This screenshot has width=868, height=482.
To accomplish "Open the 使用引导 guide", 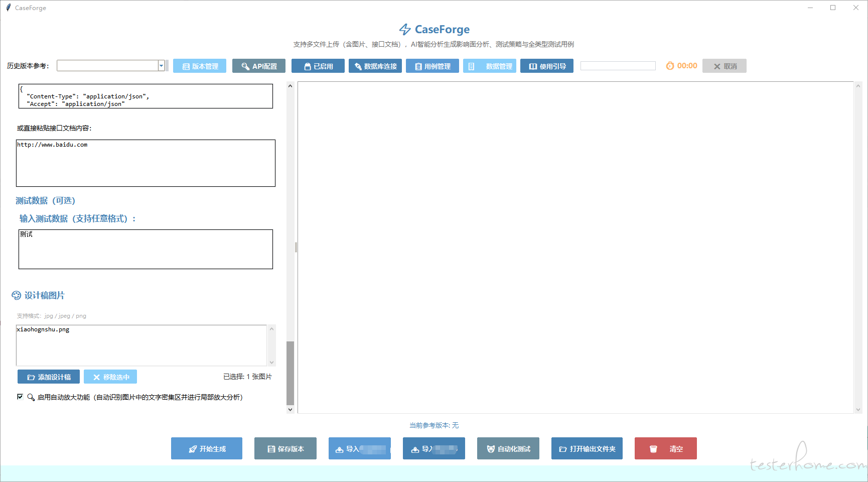I will (546, 66).
